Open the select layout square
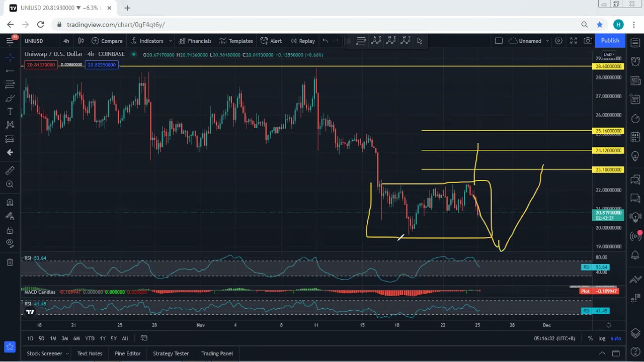This screenshot has width=644, height=362. coord(499,41)
